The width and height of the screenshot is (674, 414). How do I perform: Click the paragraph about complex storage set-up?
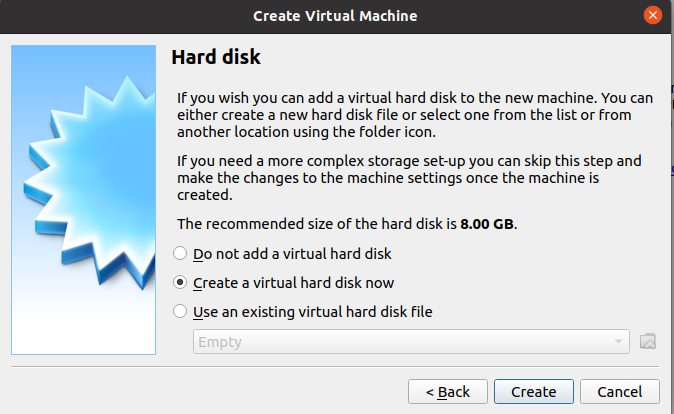coord(410,178)
